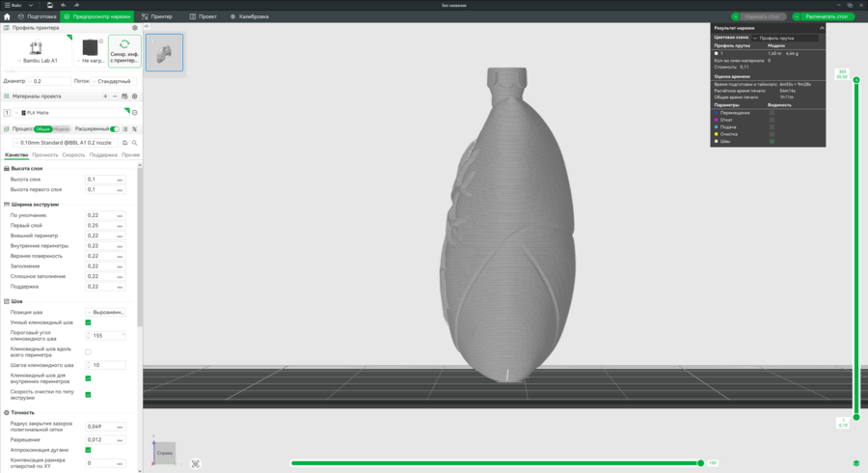
Task: Add a project material with plus icon
Action: pyautogui.click(x=105, y=97)
